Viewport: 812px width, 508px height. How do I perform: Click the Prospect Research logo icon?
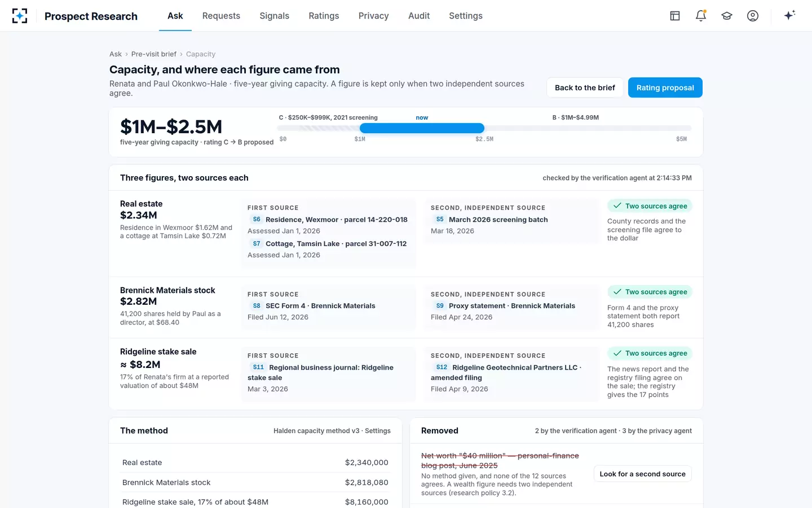click(x=20, y=16)
